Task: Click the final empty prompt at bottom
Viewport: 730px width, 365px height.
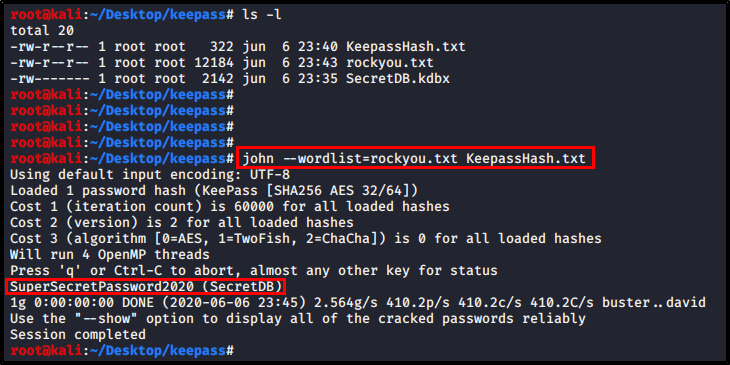Action: point(122,350)
